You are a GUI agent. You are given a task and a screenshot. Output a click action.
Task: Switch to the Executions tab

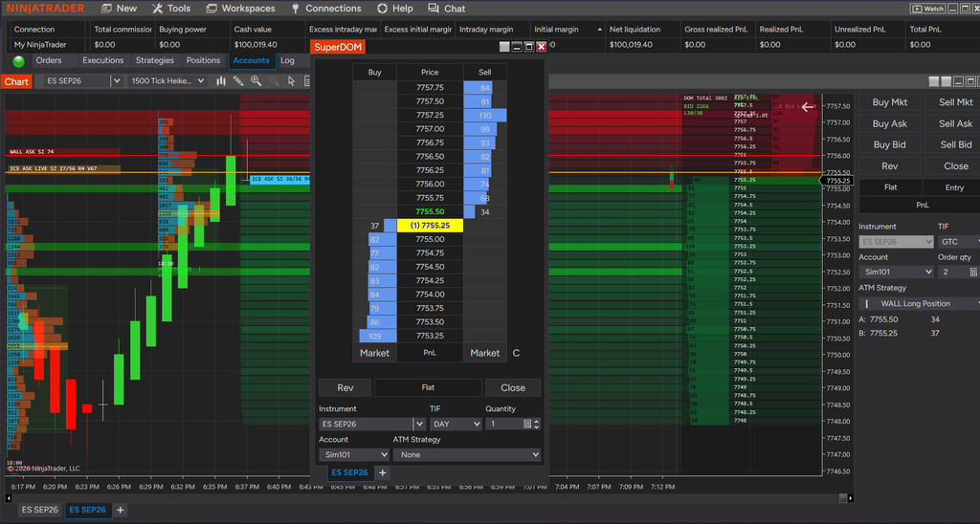point(103,60)
